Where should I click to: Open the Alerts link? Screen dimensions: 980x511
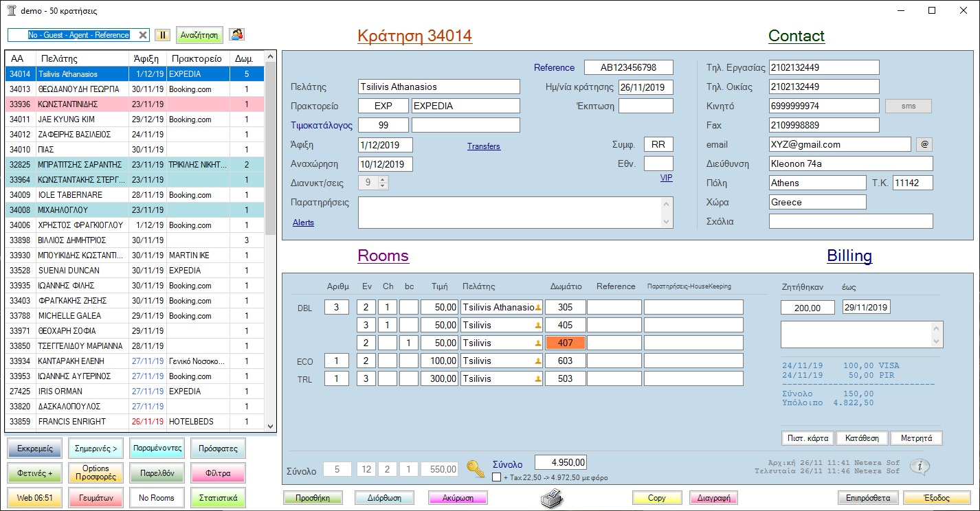pyautogui.click(x=303, y=223)
